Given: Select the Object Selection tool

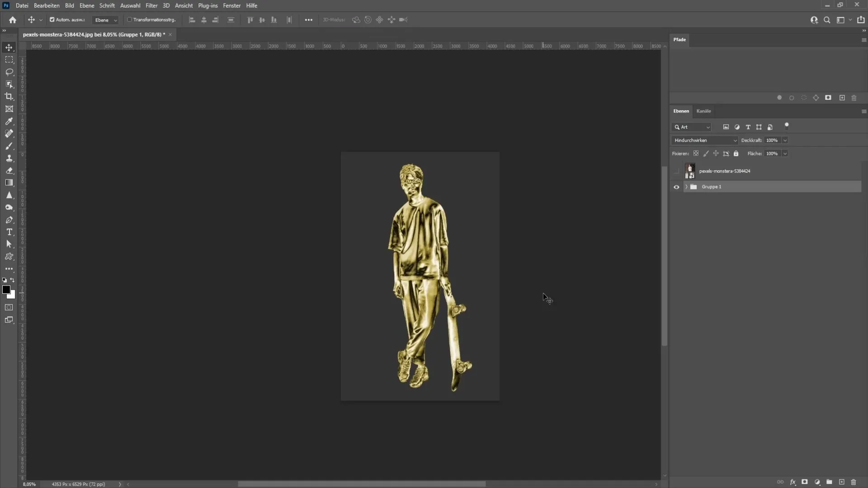Looking at the screenshot, I should pyautogui.click(x=9, y=84).
